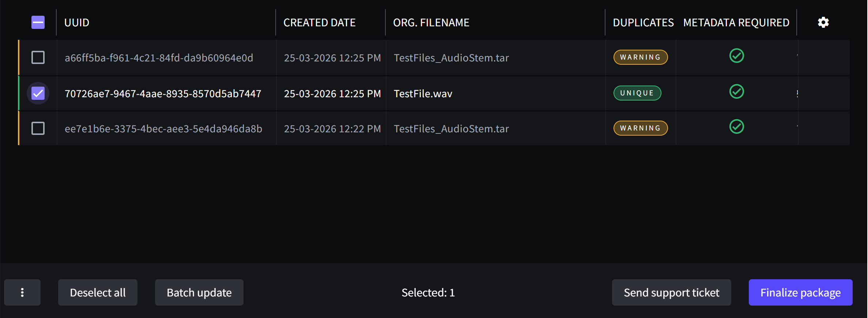Image resolution: width=868 pixels, height=318 pixels.
Task: Click metadata checkmark icon for TestFile.wav row
Action: [x=736, y=92]
